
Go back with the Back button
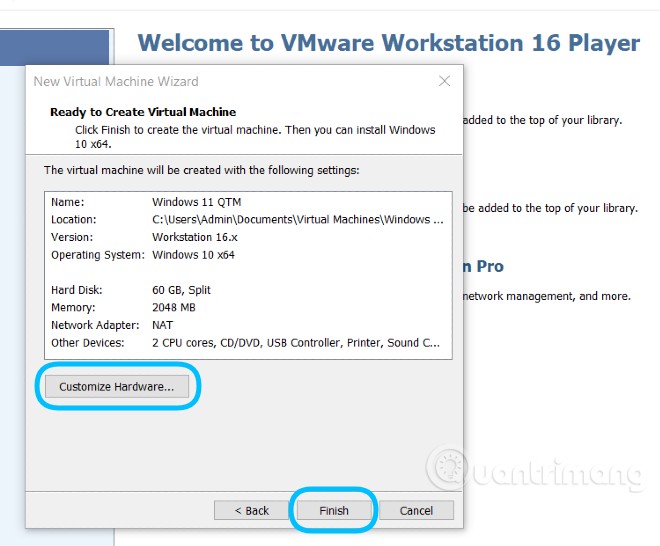[251, 511]
